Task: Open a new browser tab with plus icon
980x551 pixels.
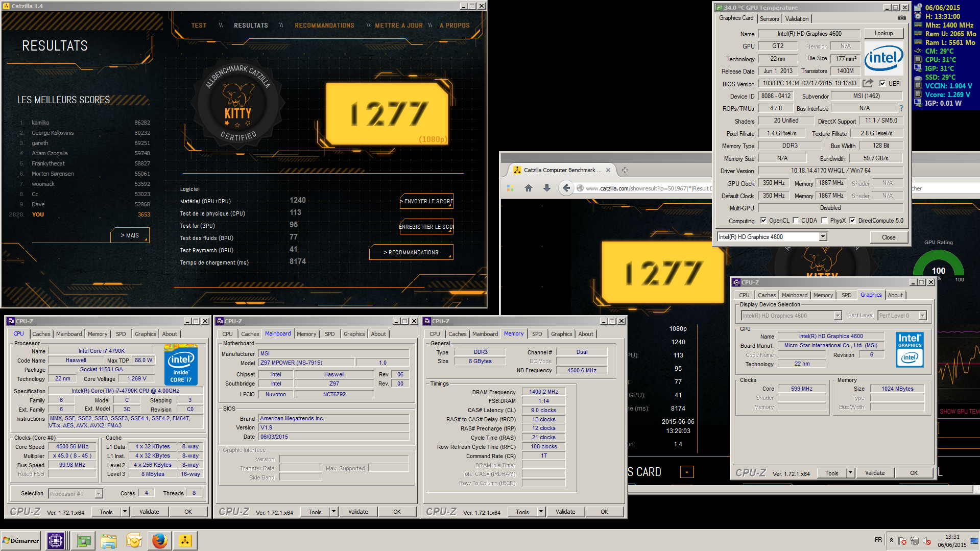Action: pos(625,170)
